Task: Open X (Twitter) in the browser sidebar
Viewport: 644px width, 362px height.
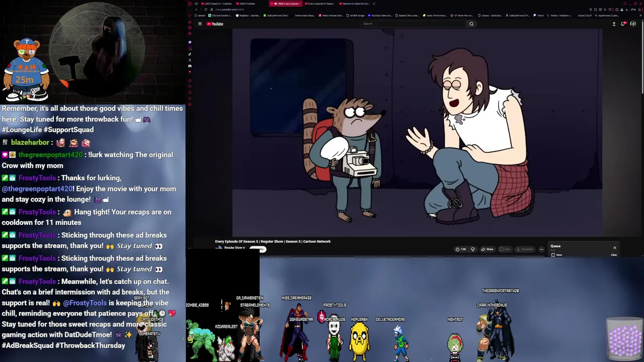Action: (190, 60)
